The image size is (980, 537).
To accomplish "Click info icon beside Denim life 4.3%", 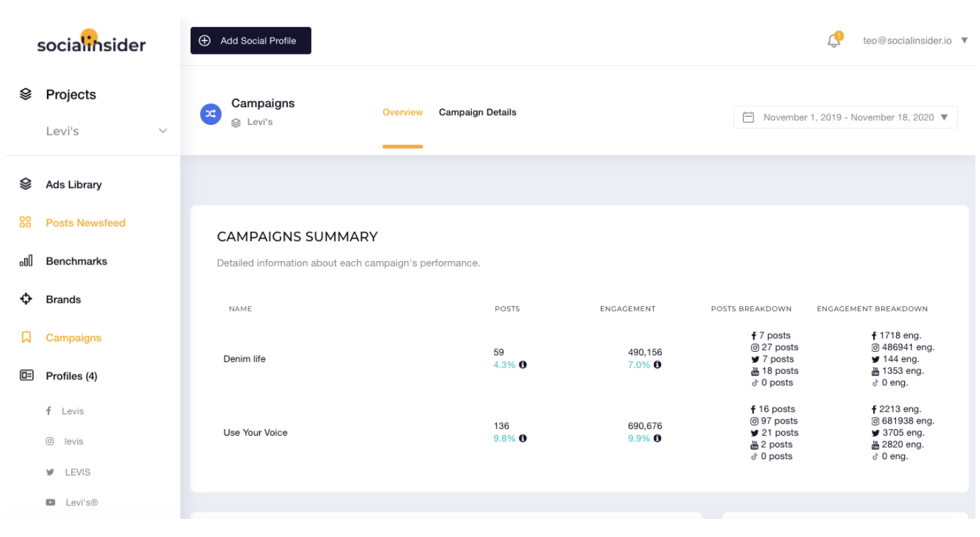I will pyautogui.click(x=523, y=364).
